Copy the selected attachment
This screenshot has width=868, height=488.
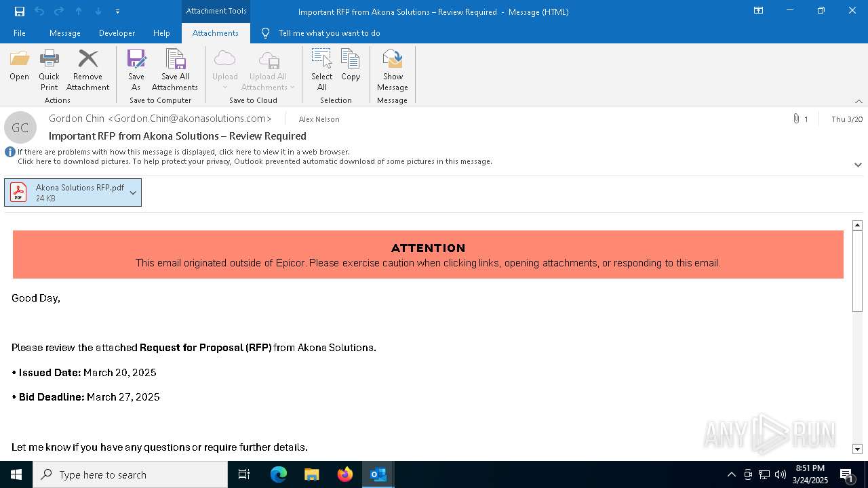[351, 66]
